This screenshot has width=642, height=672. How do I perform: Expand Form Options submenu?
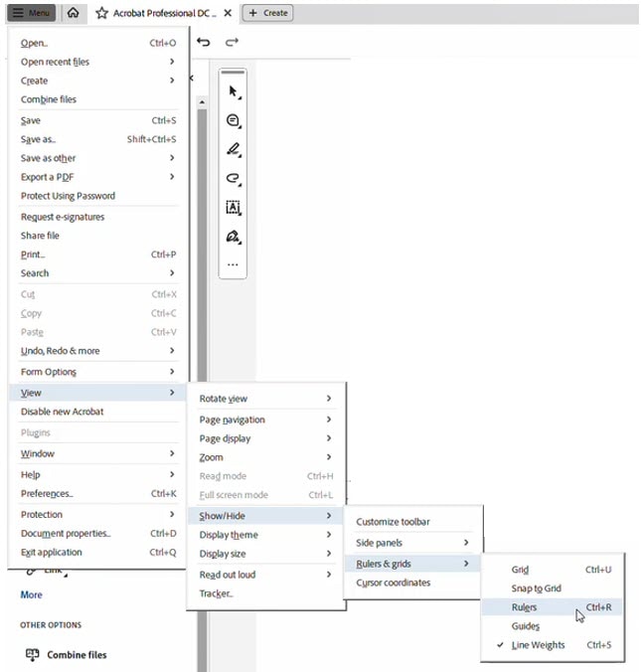coord(98,372)
